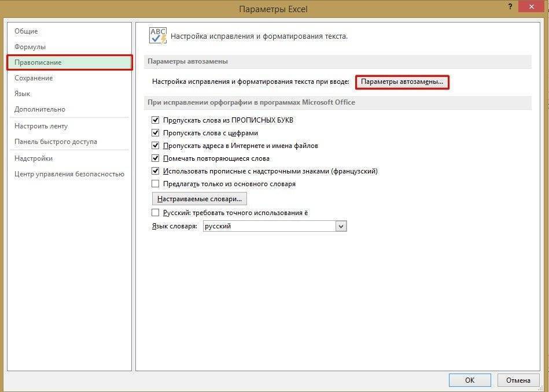This screenshot has height=392, width=549.
Task: Open Help via question mark icon
Action: pos(509,7)
